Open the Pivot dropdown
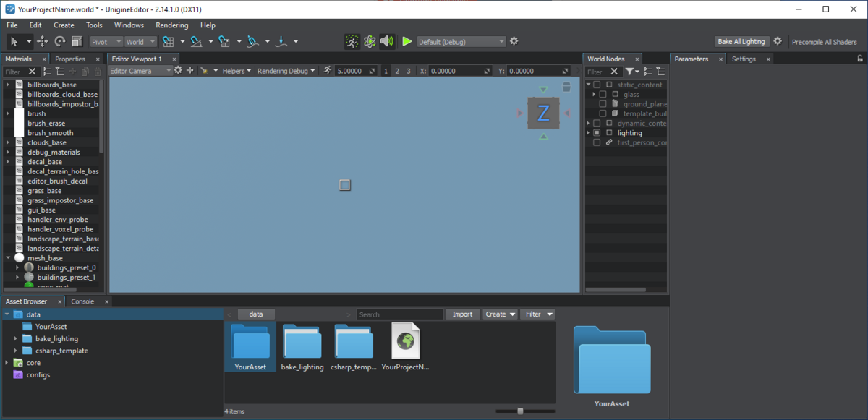 point(106,42)
